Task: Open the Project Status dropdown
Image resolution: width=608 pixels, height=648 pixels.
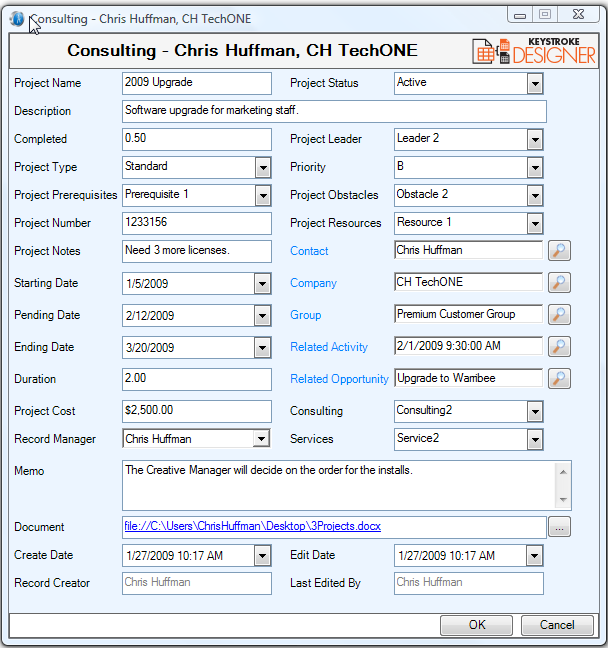Action: click(535, 83)
